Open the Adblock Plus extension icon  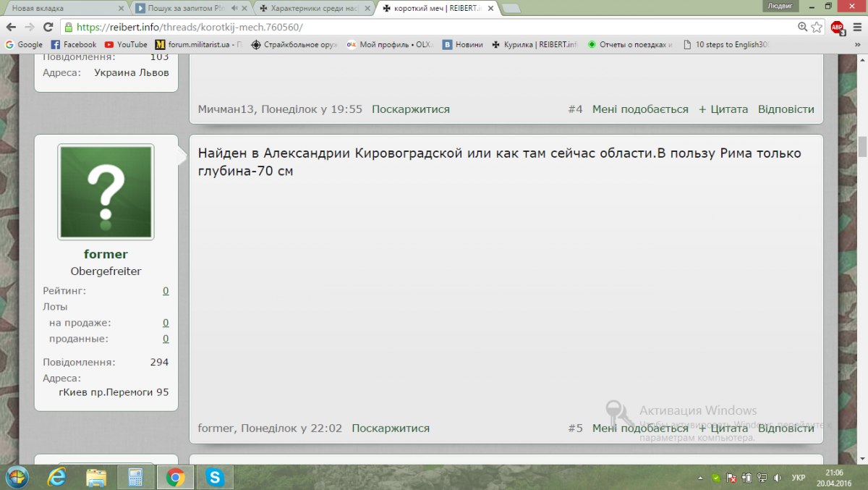(x=837, y=28)
